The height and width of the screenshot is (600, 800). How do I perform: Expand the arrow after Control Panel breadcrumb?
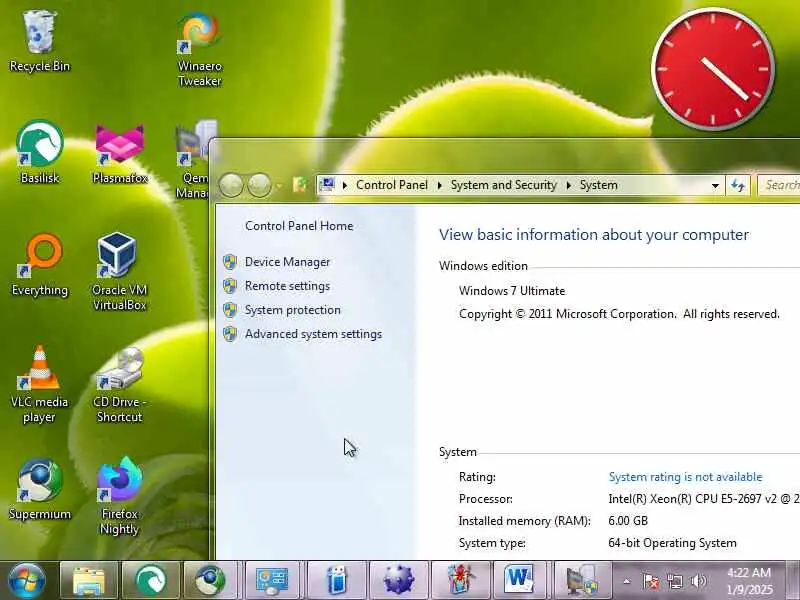point(439,185)
